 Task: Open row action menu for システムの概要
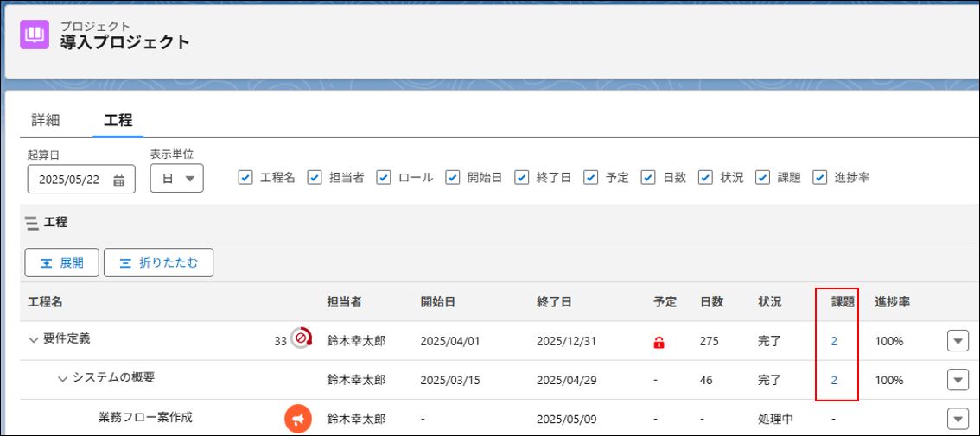pos(958,380)
